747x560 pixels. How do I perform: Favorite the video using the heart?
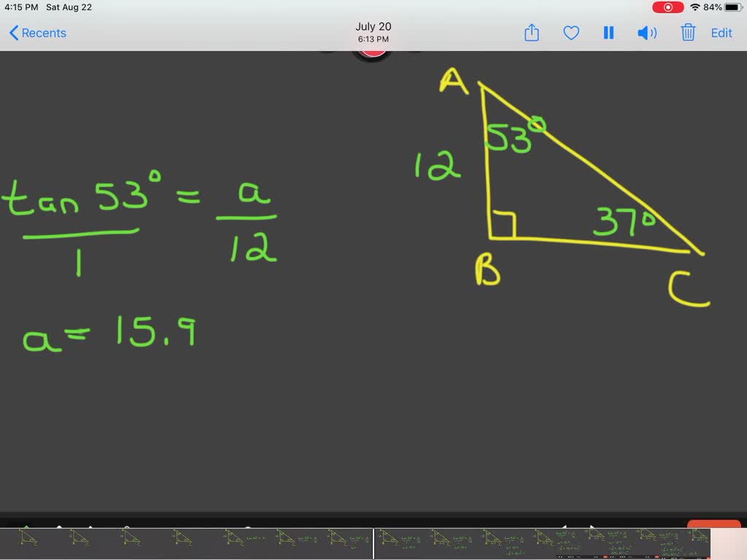pyautogui.click(x=570, y=33)
